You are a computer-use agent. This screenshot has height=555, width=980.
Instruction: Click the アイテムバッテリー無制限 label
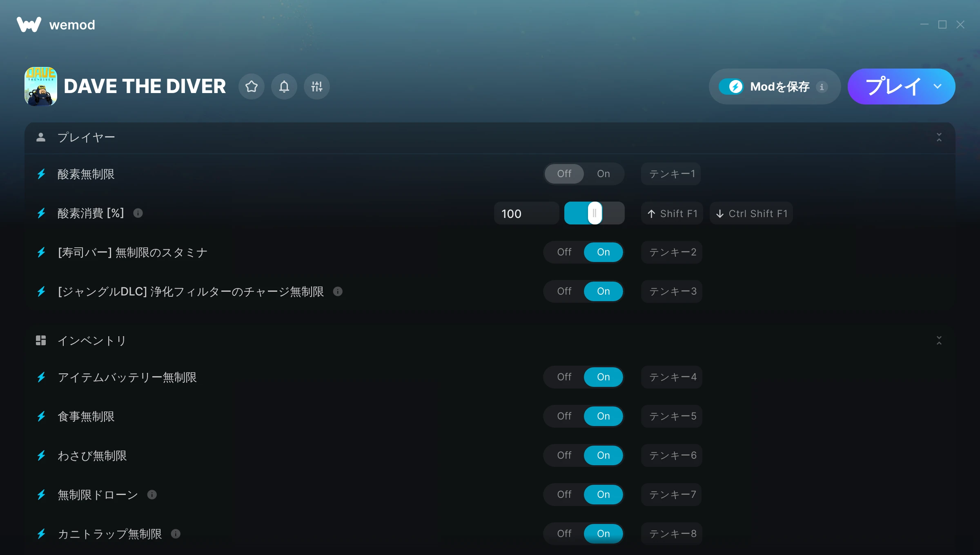click(x=127, y=377)
